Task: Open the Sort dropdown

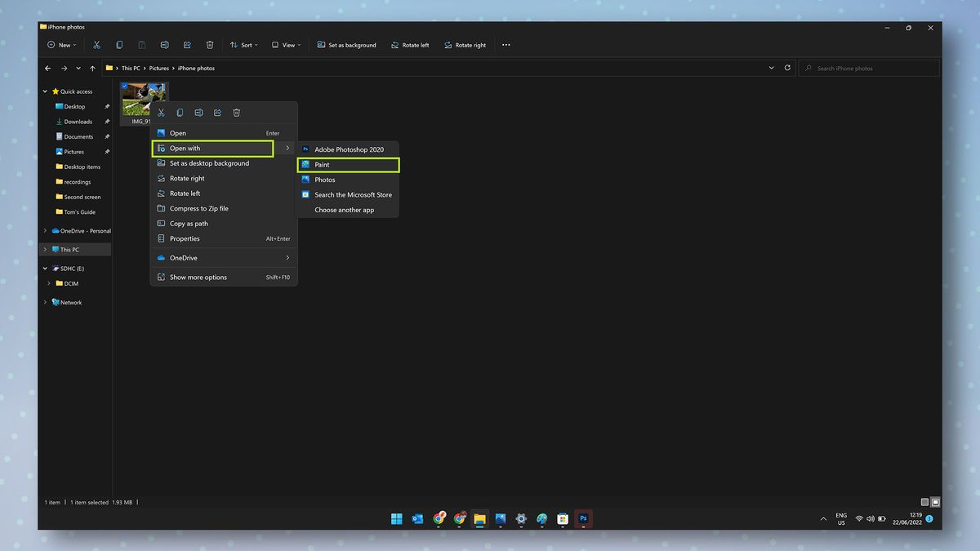Action: point(243,45)
